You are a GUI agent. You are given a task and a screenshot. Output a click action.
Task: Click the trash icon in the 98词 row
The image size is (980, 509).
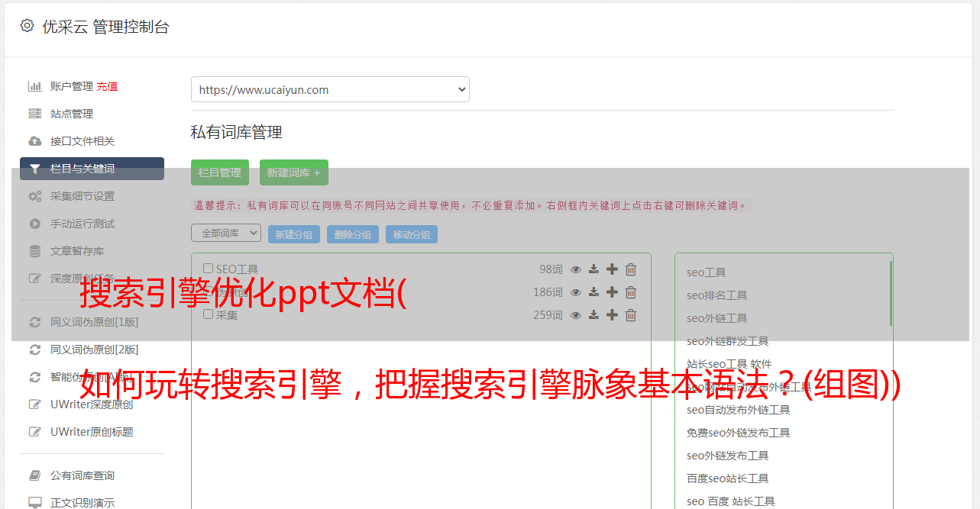pos(631,269)
